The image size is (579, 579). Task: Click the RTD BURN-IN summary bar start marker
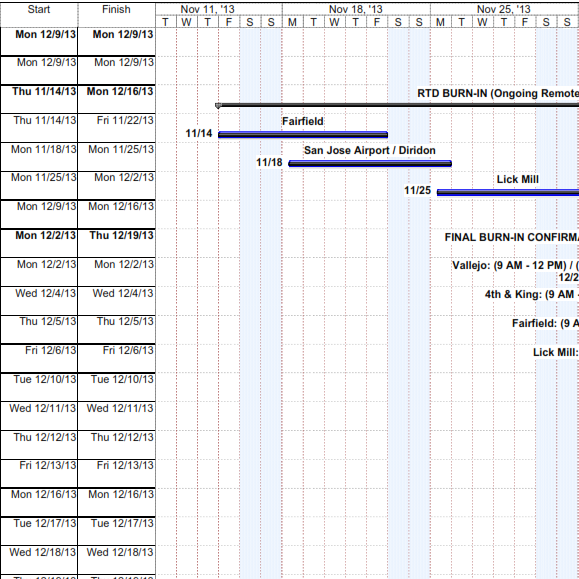pos(218,106)
